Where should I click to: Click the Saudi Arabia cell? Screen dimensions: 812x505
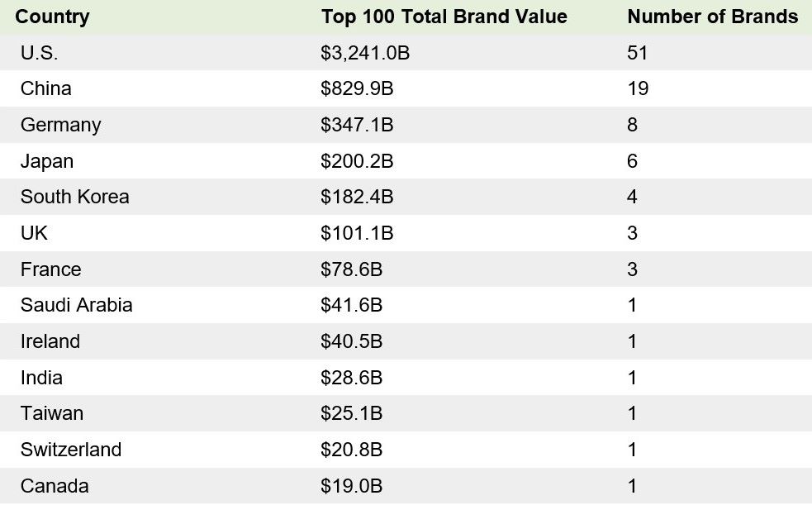pos(77,305)
